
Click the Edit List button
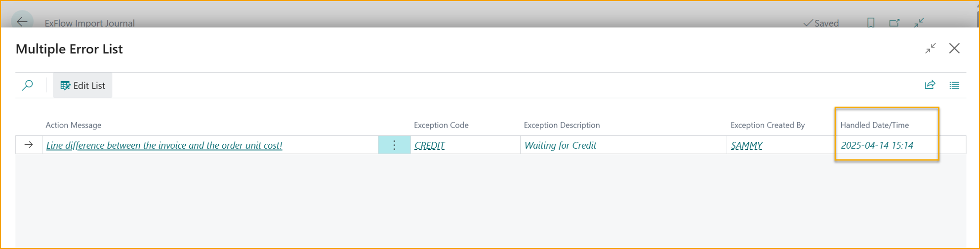(82, 85)
